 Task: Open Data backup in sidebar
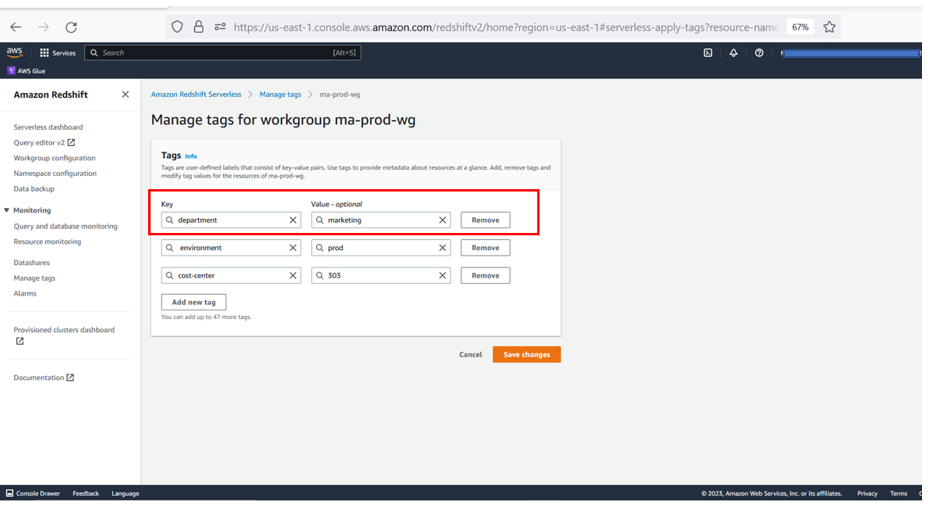34,189
